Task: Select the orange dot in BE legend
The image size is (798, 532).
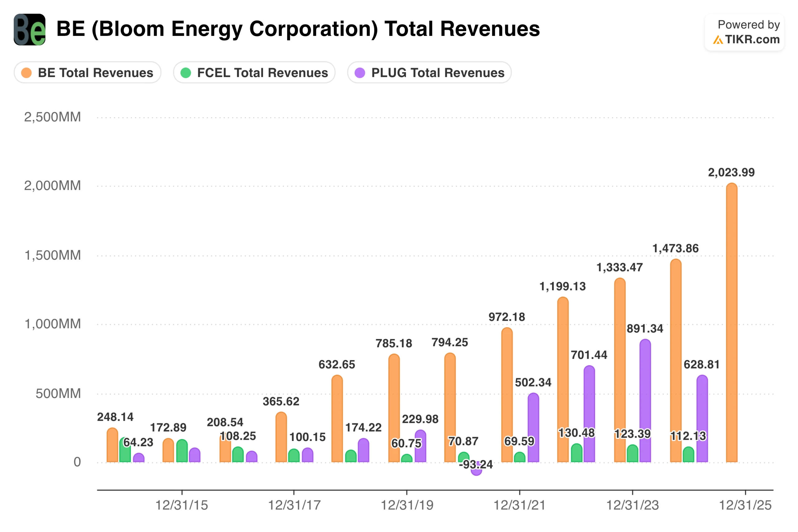Action: click(x=27, y=72)
